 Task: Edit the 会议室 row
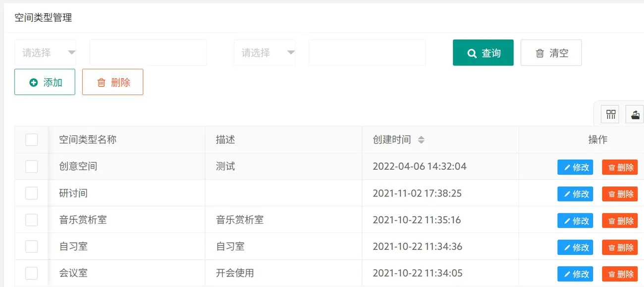[x=575, y=274]
